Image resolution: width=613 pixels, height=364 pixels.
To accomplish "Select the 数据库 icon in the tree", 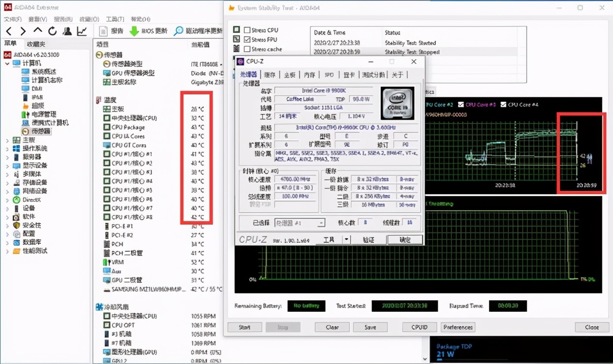I will pos(16,242).
